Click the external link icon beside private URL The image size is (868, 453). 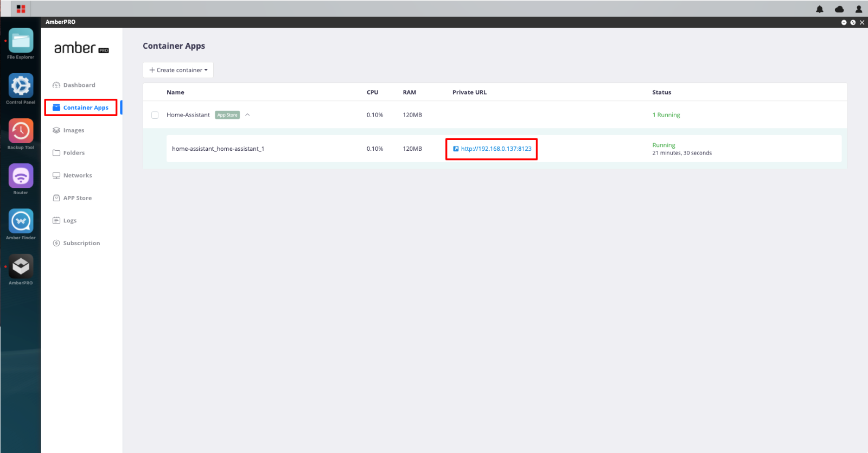456,149
